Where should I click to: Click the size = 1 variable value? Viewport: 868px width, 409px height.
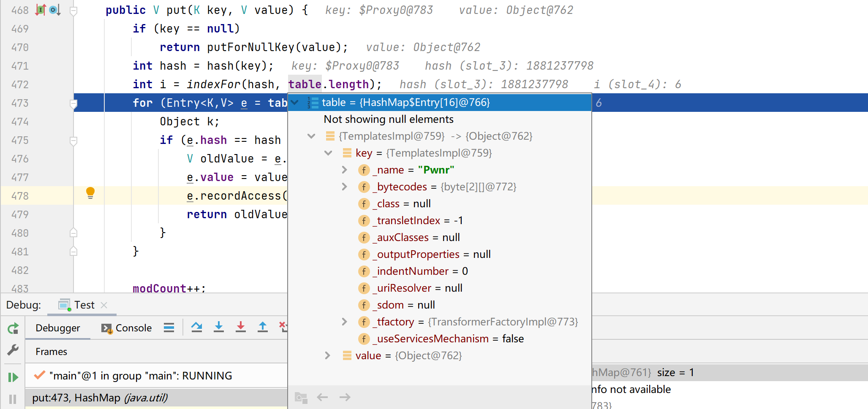[675, 372]
